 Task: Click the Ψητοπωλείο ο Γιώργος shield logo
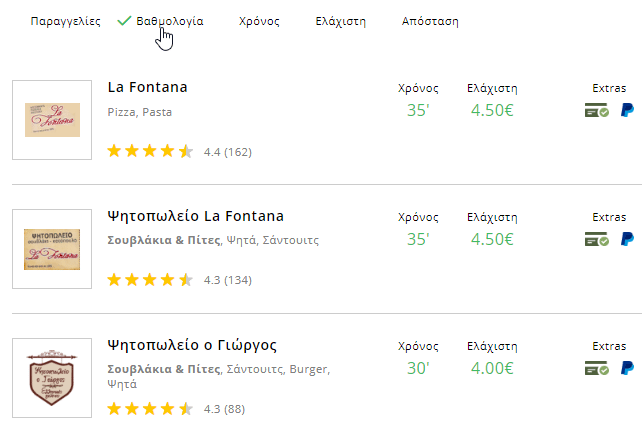click(x=52, y=378)
